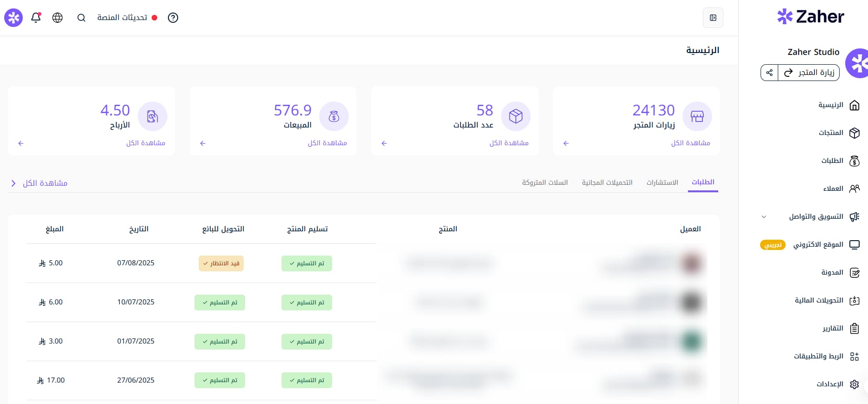Open تحديثات المنصة platform updates
The width and height of the screenshot is (868, 404).
click(122, 18)
